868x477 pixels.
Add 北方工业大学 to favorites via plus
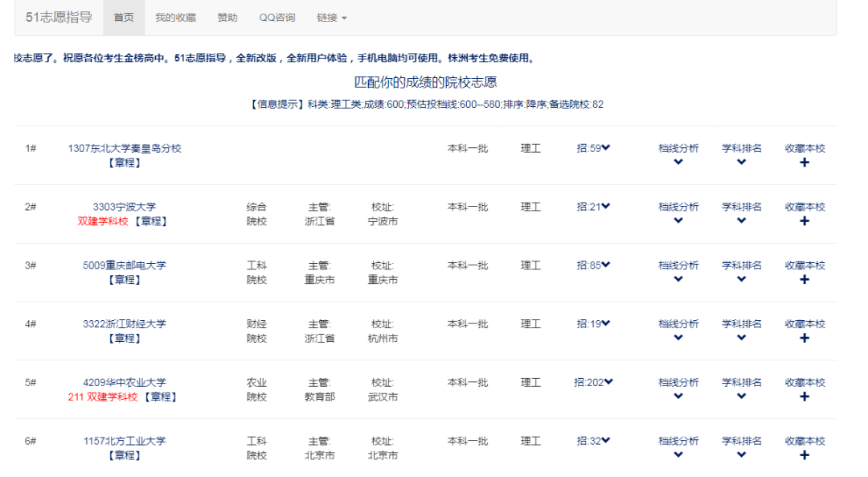pos(805,455)
